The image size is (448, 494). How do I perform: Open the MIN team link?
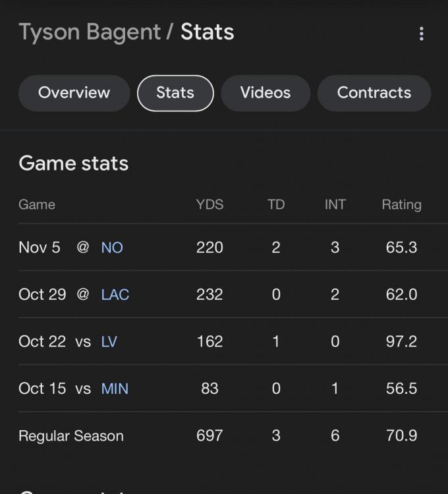115,389
